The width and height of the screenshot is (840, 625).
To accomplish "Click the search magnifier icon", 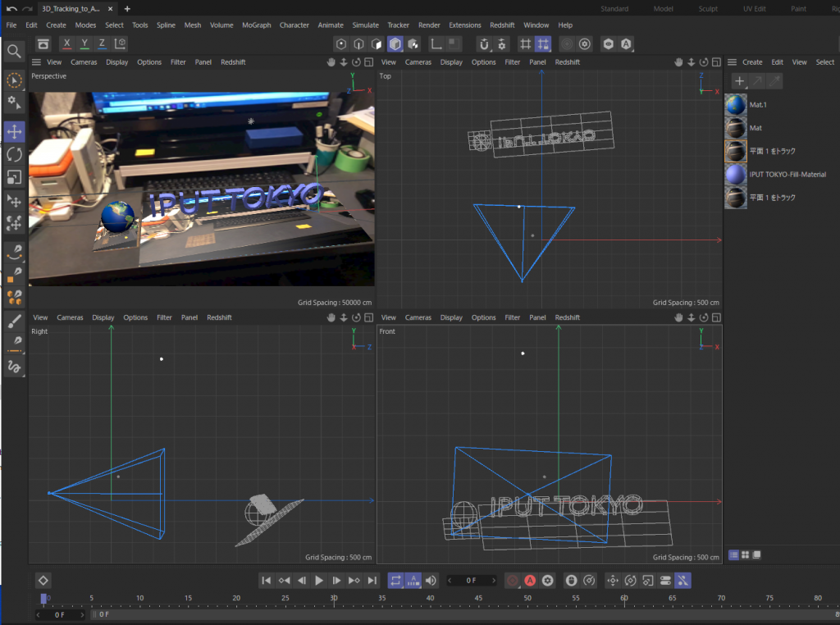I will (14, 52).
